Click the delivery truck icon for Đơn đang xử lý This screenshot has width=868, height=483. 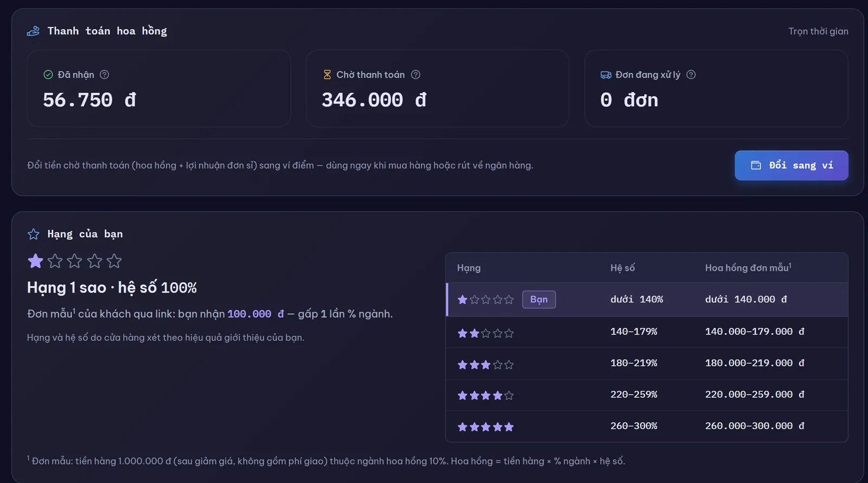[606, 75]
